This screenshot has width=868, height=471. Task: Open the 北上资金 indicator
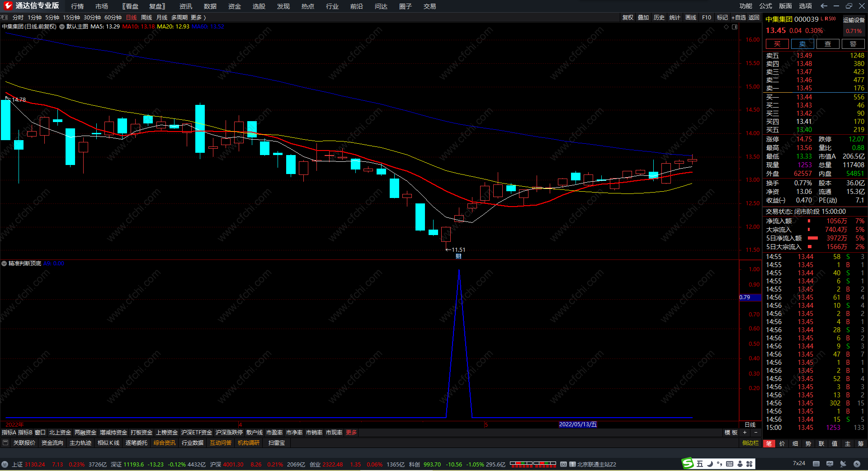coord(60,433)
